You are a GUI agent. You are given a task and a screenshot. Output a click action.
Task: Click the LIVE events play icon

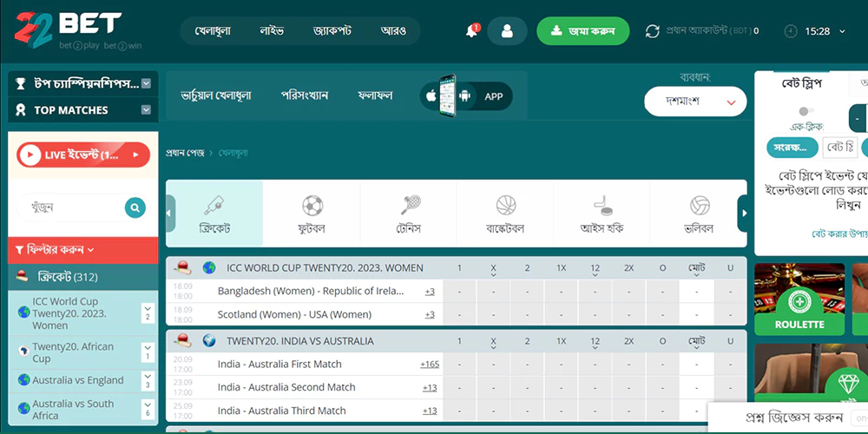click(x=30, y=155)
